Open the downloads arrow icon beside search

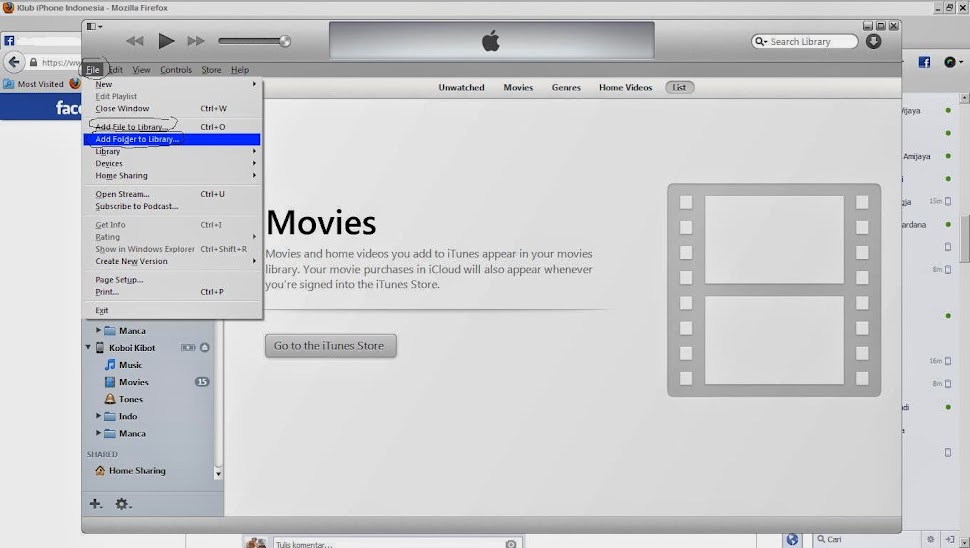873,41
